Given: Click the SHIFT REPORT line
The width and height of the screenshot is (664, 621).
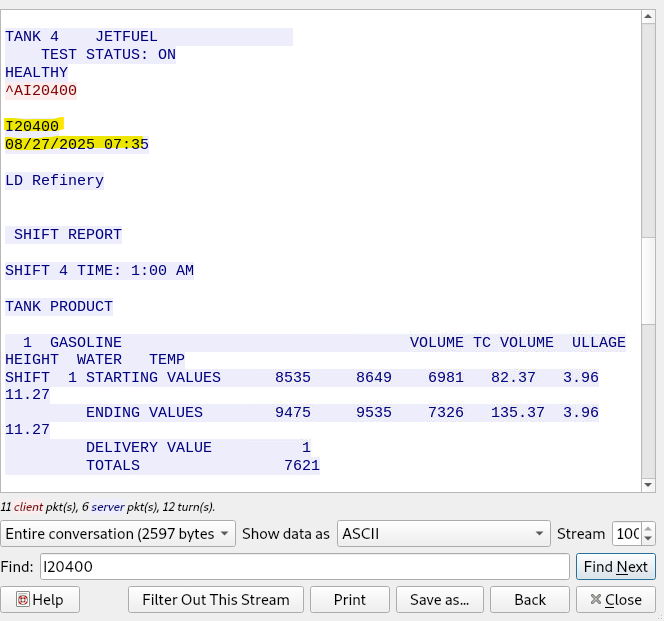Looking at the screenshot, I should coord(67,235).
